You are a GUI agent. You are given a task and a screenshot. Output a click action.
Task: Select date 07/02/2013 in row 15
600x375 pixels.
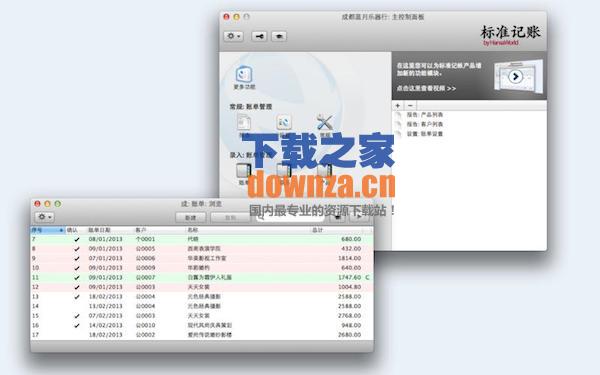click(x=106, y=316)
